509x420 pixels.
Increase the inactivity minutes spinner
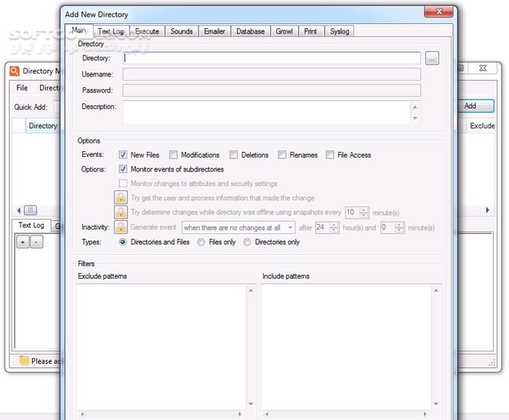click(x=400, y=225)
